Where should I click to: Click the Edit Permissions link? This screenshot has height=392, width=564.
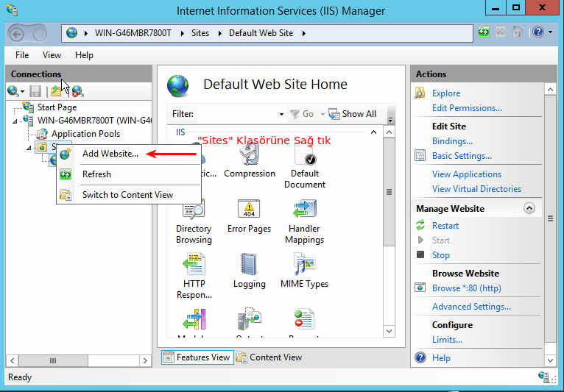tap(467, 108)
